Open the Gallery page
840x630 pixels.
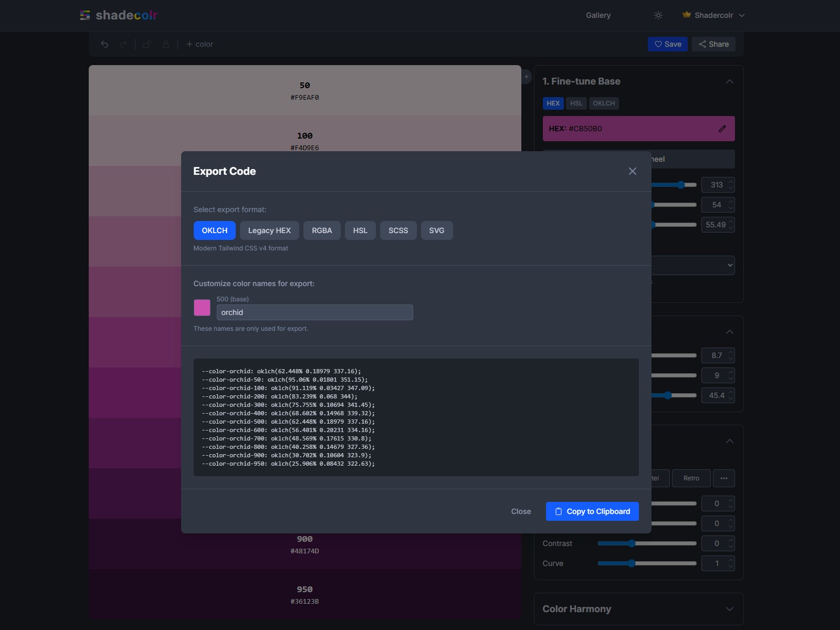(x=598, y=15)
